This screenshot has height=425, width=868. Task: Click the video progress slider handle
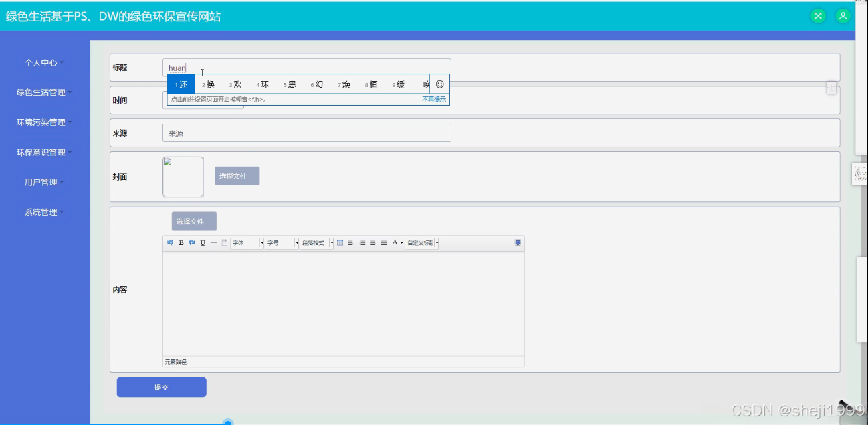pos(228,422)
